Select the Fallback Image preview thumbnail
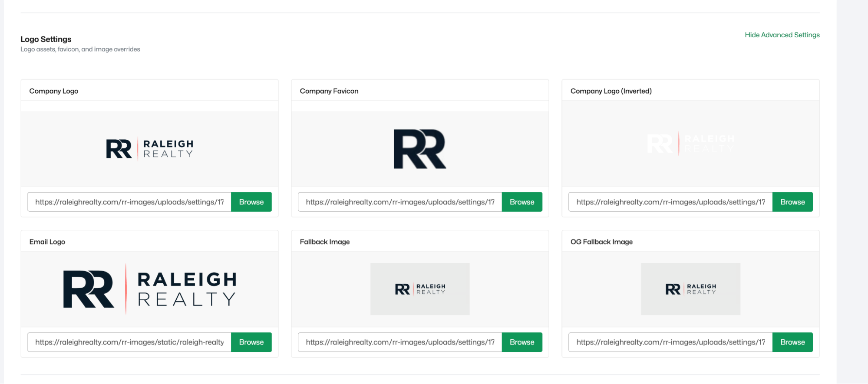Viewport: 868px width, 384px height. point(420,289)
